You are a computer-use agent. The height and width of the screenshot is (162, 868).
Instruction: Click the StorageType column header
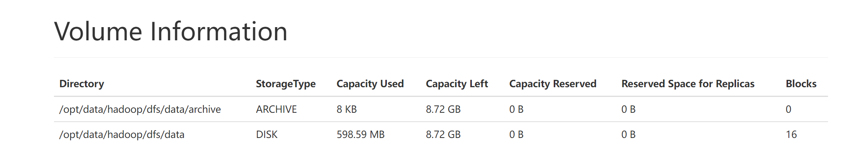[286, 84]
